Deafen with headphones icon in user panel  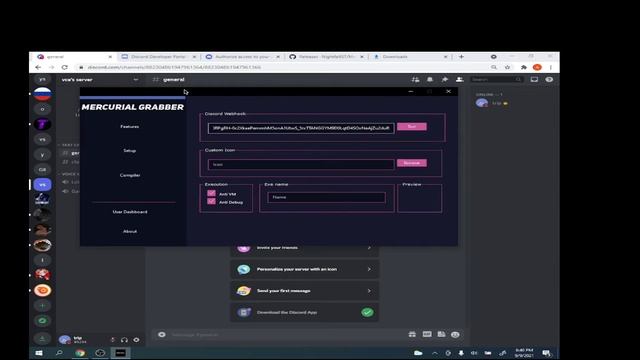point(124,340)
